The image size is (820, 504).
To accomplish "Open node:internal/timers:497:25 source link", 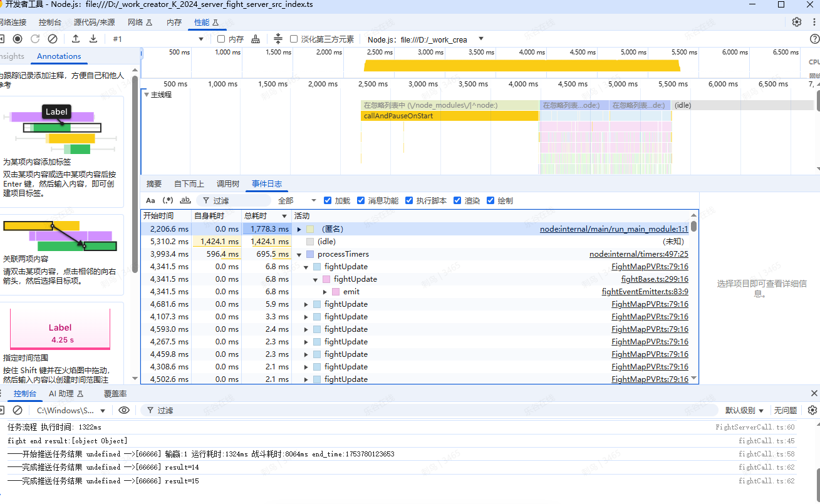I will click(638, 254).
